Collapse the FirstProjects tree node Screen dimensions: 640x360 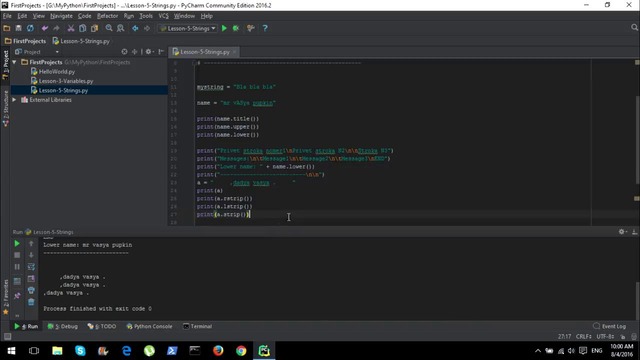pos(14,62)
